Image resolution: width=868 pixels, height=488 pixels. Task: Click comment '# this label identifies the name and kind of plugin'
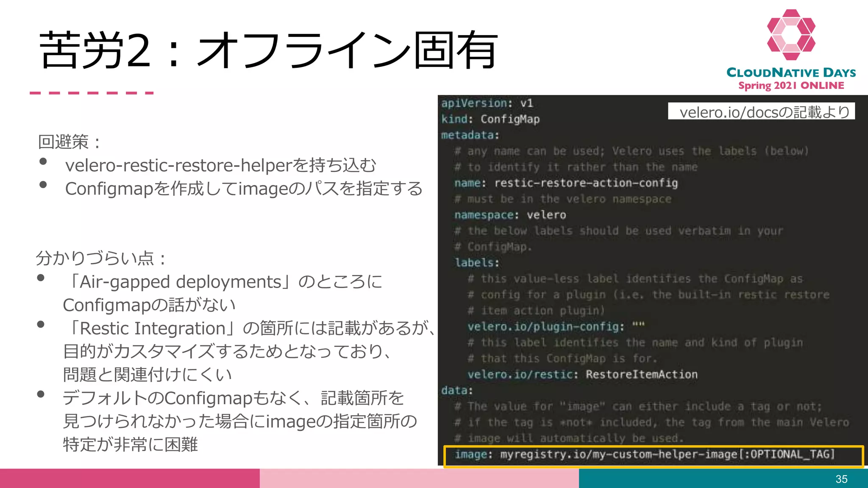(635, 342)
